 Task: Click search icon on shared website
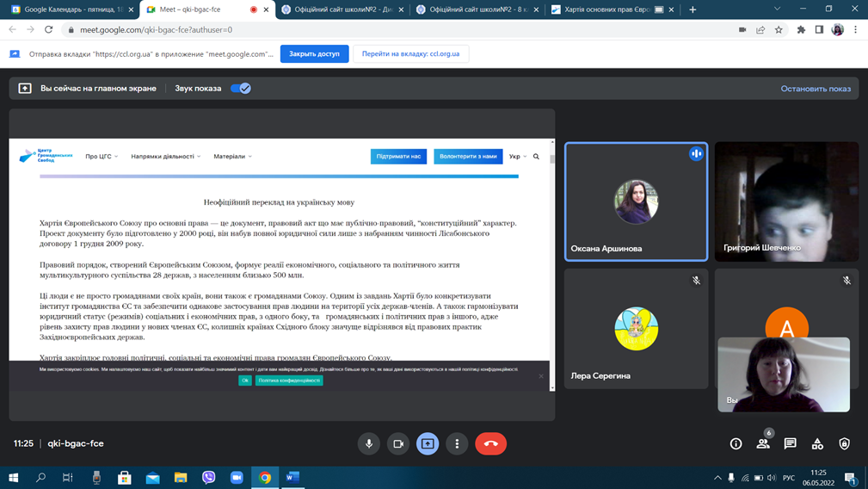click(536, 157)
